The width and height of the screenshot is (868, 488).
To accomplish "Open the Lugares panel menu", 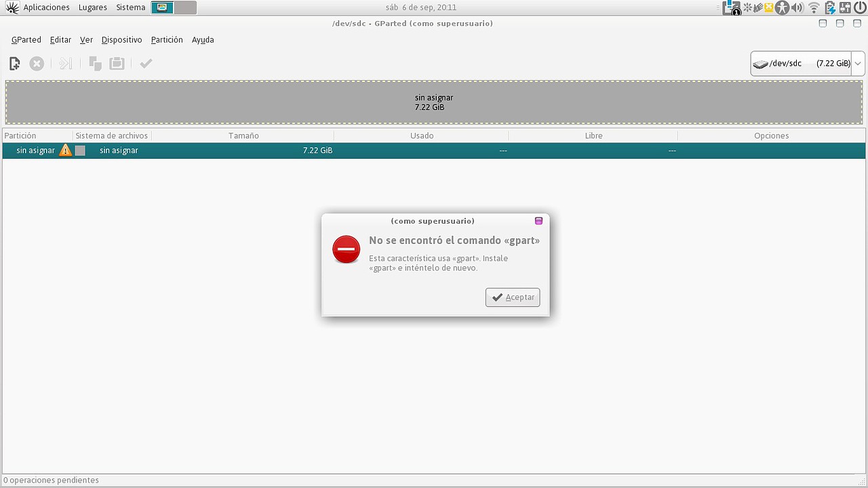I will pyautogui.click(x=92, y=7).
